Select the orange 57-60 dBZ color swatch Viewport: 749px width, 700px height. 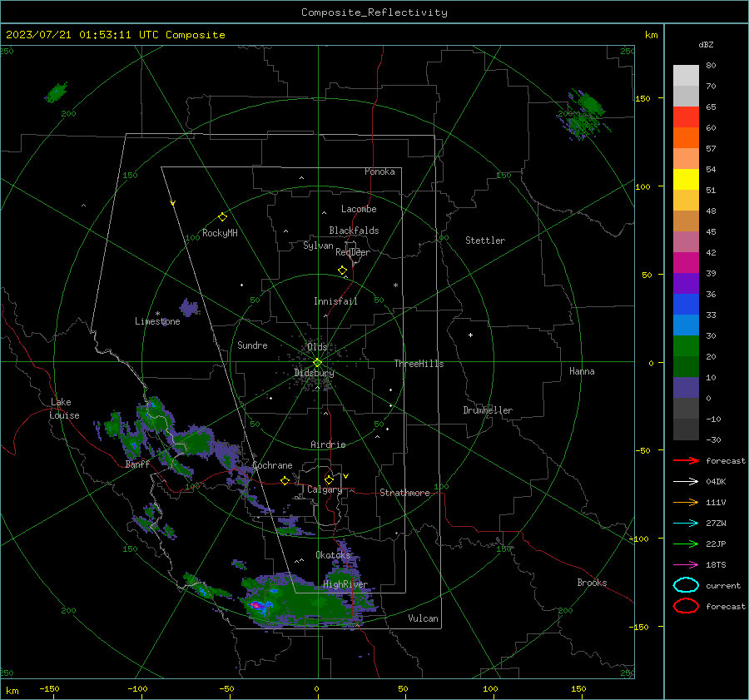point(686,138)
